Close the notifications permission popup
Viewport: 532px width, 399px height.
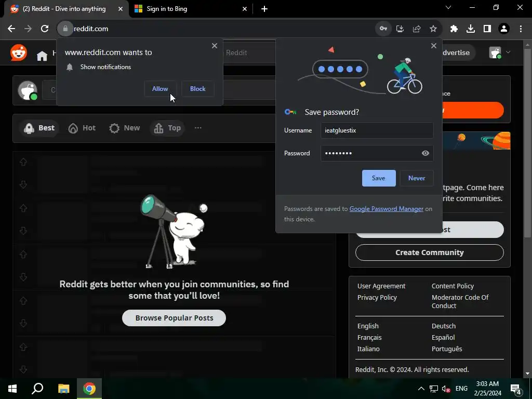click(x=215, y=46)
